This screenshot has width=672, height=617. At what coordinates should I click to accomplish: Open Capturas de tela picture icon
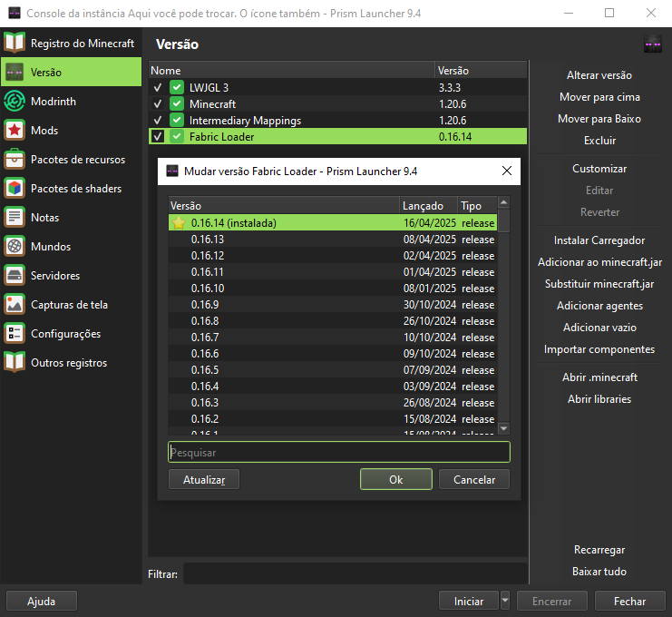pyautogui.click(x=15, y=305)
